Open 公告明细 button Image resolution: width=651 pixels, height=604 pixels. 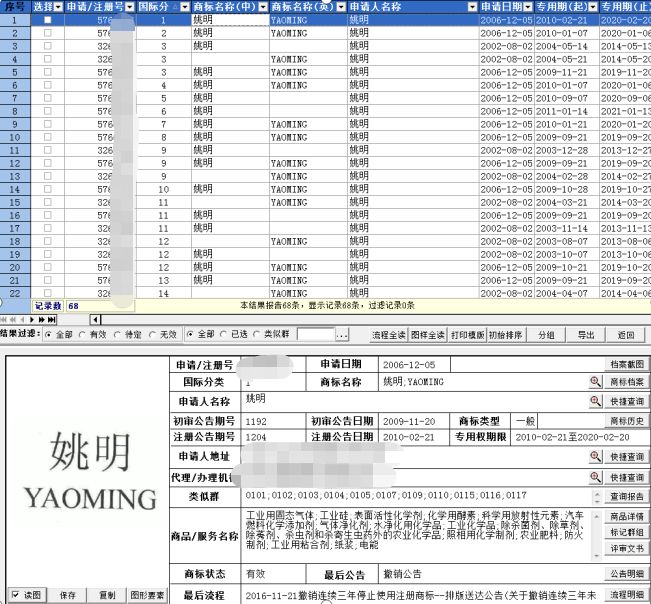tap(627, 574)
